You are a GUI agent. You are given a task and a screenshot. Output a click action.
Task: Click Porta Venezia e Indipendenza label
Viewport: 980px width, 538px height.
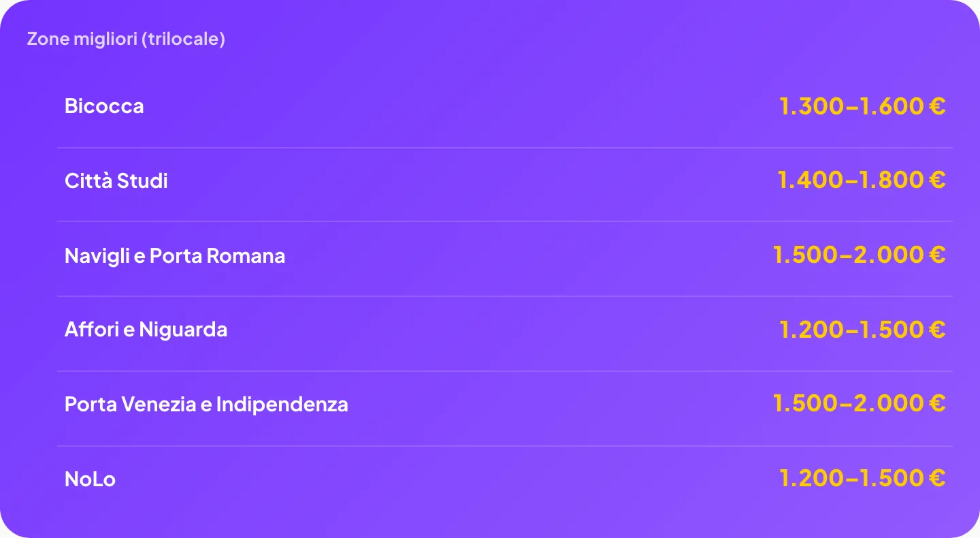click(x=206, y=405)
